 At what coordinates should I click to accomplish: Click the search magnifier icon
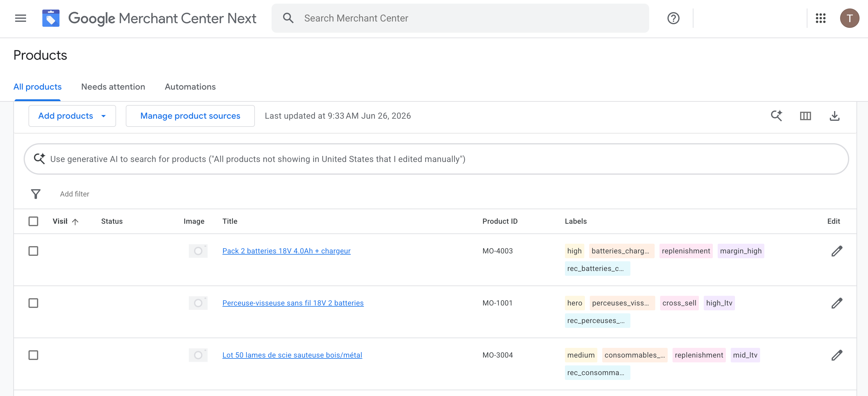click(x=288, y=18)
